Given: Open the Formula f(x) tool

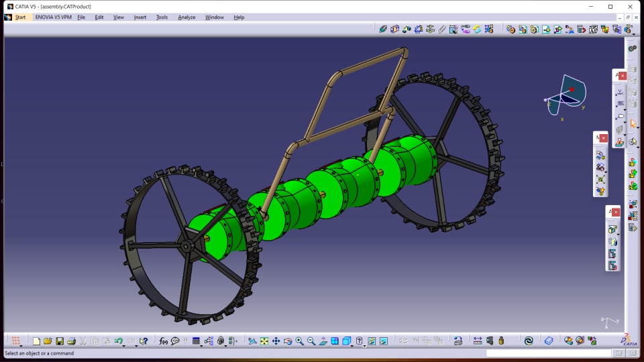Looking at the screenshot, I should point(163,341).
